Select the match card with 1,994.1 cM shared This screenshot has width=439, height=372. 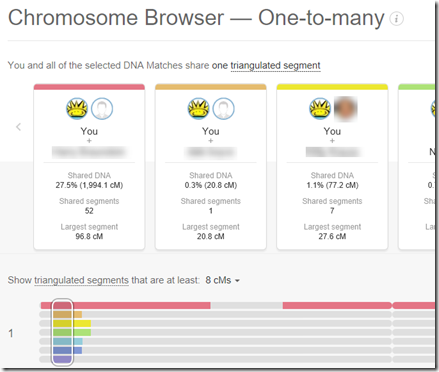click(89, 167)
